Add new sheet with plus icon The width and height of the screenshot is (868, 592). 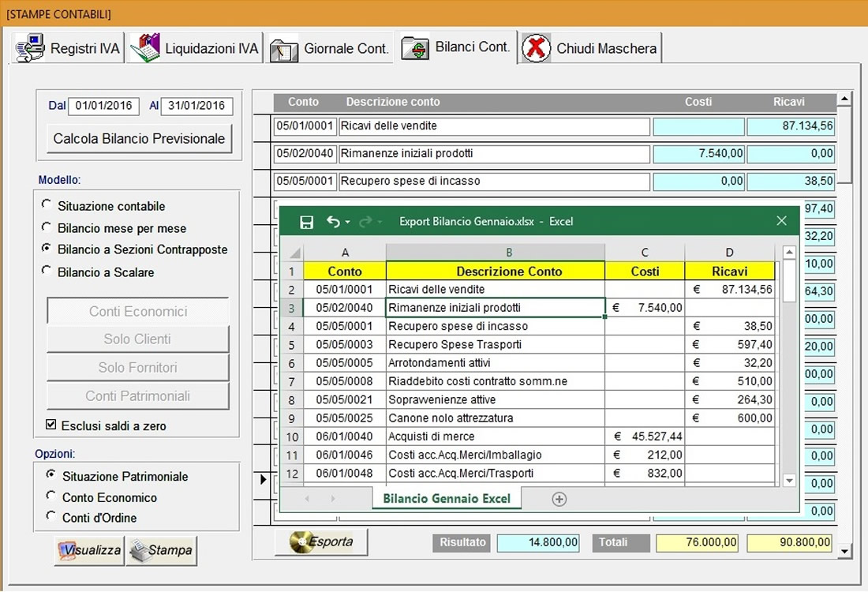click(559, 499)
